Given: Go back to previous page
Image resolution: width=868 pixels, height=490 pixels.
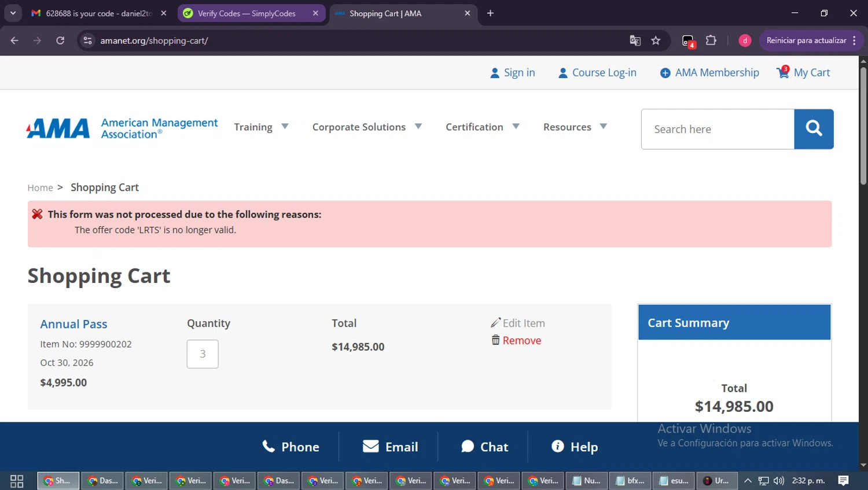Looking at the screenshot, I should tap(14, 40).
